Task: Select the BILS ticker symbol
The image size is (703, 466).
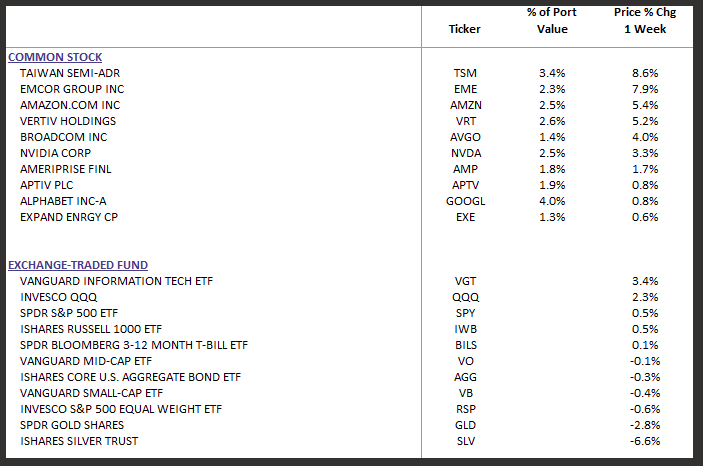Action: click(x=465, y=345)
